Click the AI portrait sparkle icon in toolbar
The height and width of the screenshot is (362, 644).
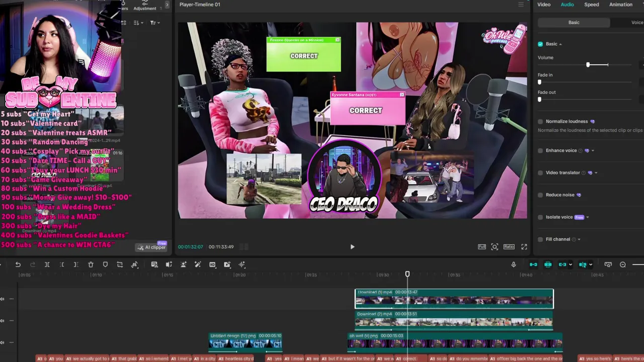coord(183,264)
